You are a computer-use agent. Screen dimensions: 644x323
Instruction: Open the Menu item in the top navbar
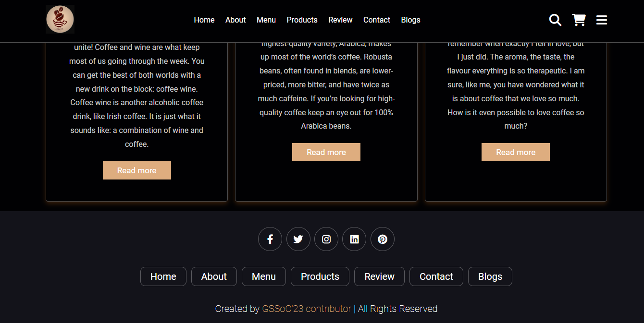266,20
